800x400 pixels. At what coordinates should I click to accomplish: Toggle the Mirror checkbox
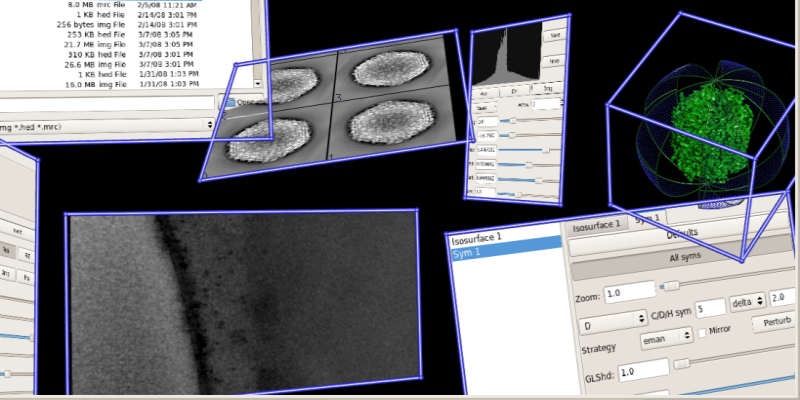tap(703, 333)
